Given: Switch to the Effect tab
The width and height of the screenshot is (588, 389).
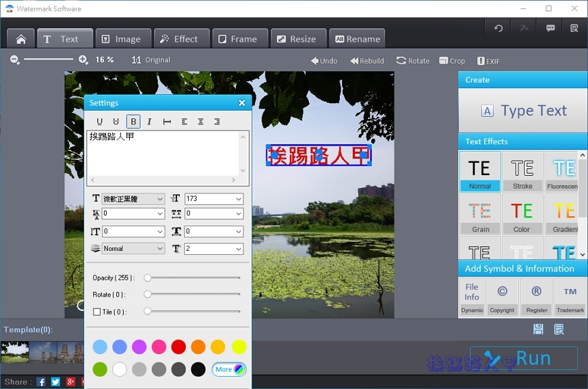Looking at the screenshot, I should click(x=182, y=39).
